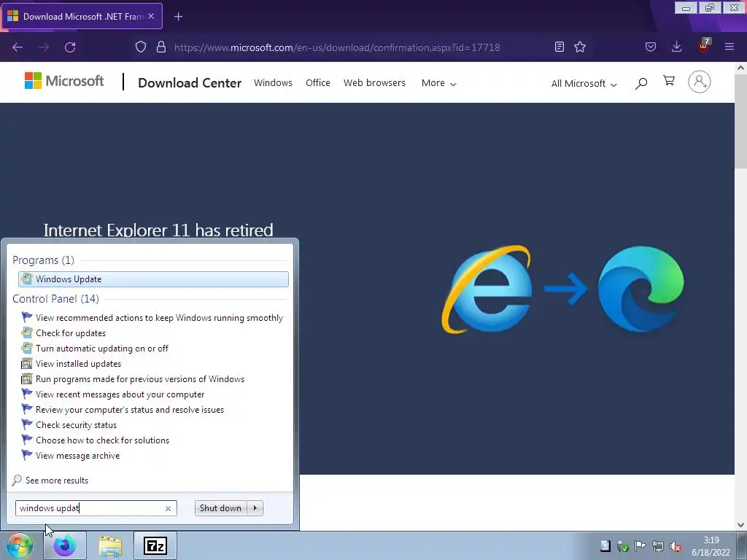Open Choose how to check for solutions
747x560 pixels.
96,440
